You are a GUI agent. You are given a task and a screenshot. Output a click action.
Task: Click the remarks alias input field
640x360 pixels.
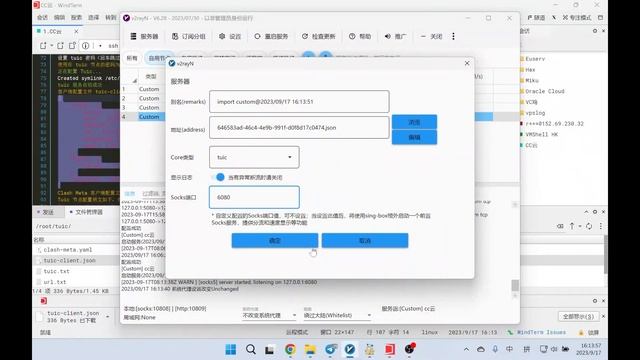pyautogui.click(x=299, y=102)
